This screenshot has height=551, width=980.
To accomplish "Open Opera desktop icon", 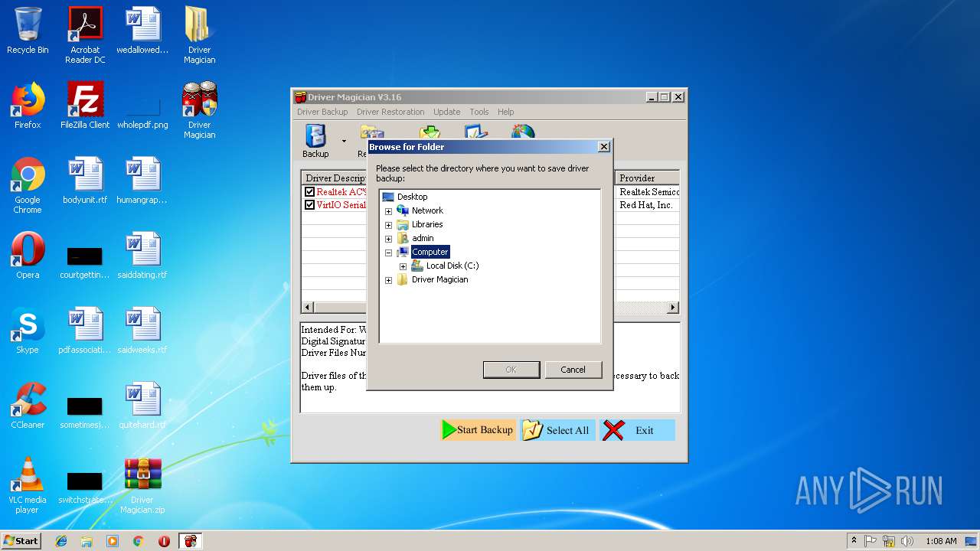I will (28, 256).
